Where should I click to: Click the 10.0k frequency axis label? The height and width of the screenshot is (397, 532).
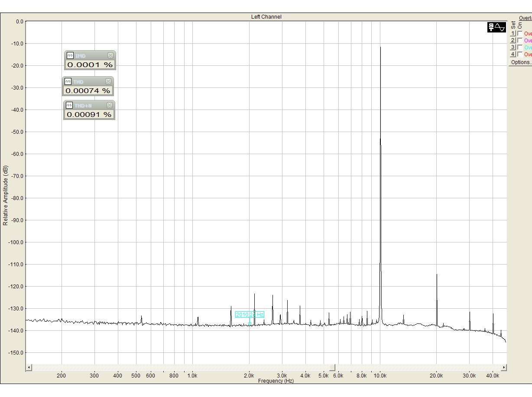380,376
